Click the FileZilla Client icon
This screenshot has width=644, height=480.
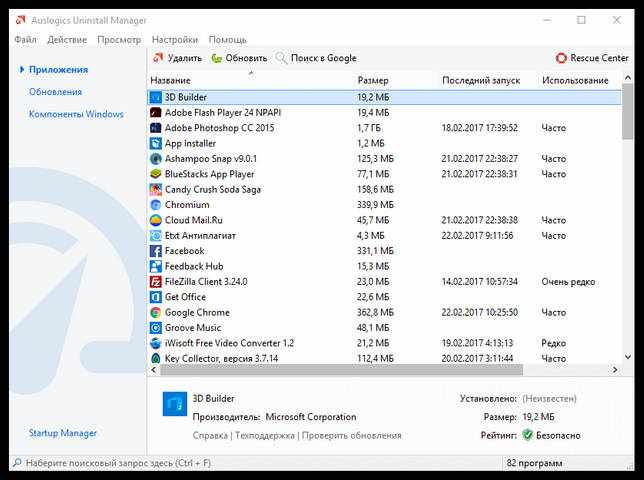[x=156, y=282]
